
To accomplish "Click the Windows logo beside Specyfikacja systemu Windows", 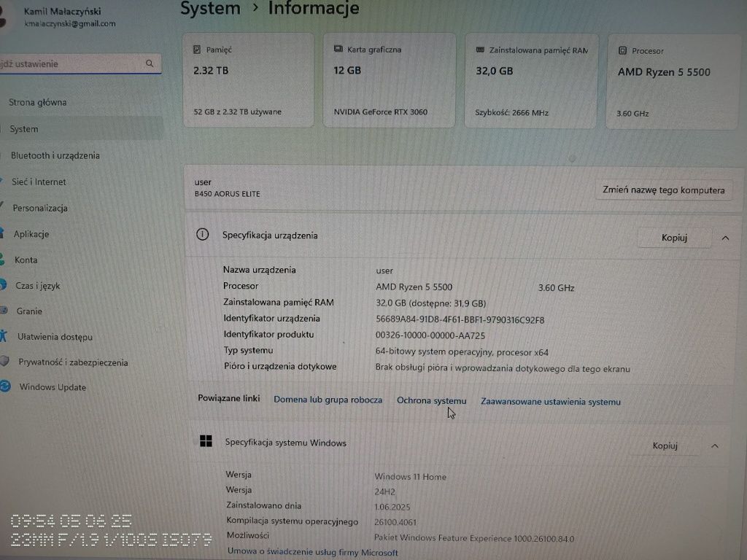I will pos(206,441).
